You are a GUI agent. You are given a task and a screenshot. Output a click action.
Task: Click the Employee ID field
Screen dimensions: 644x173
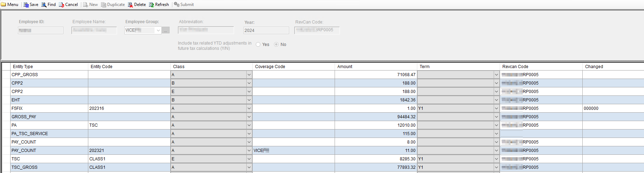(x=41, y=31)
